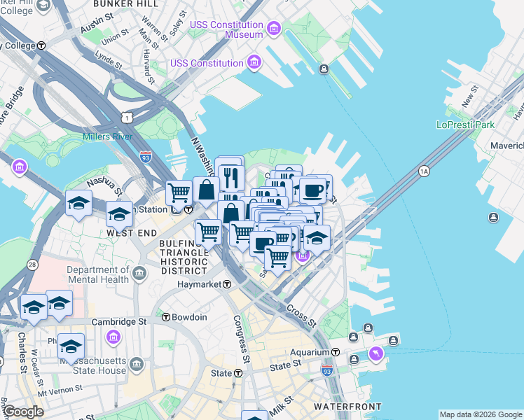524x420 pixels.
Task: Select the USS Constitution ship marker icon
Action: (x=255, y=62)
